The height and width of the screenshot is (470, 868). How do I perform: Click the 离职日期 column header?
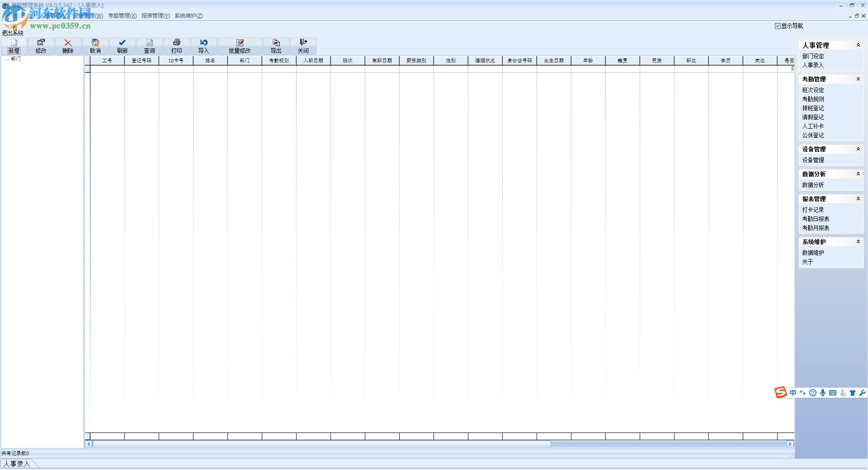coord(382,61)
